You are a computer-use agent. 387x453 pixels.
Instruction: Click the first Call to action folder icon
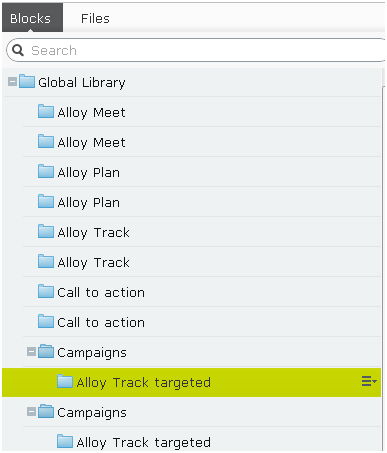click(46, 292)
